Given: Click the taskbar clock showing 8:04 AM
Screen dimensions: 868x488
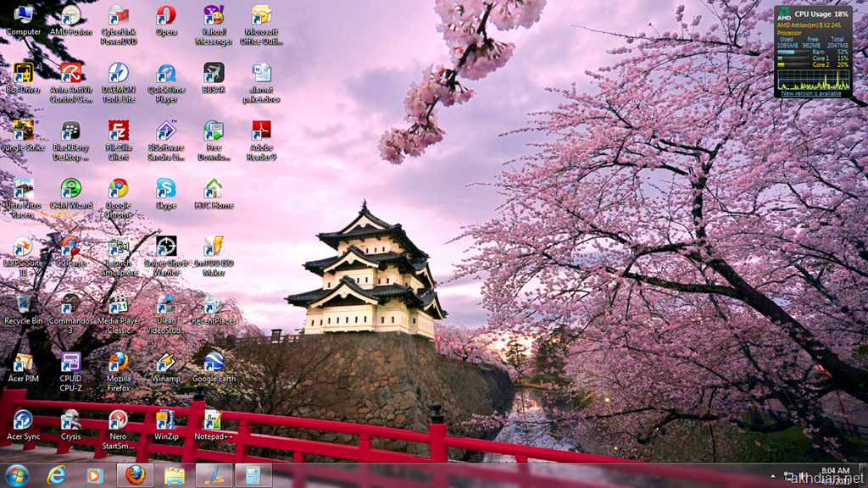Looking at the screenshot, I should 835,470.
